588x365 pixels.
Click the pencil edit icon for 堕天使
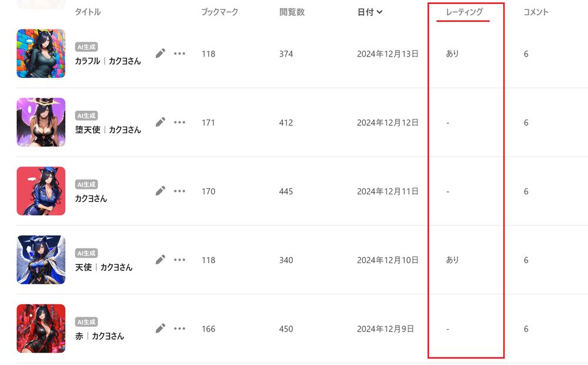coord(160,122)
